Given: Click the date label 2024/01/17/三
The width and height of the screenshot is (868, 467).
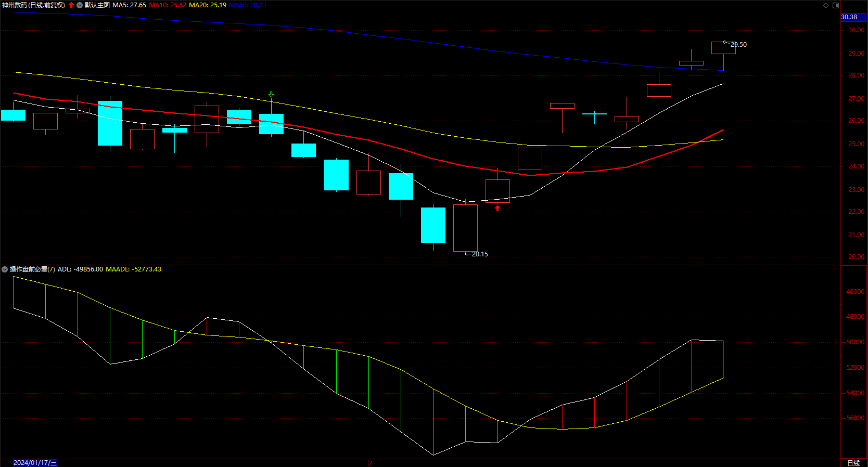Looking at the screenshot, I should pos(35,463).
